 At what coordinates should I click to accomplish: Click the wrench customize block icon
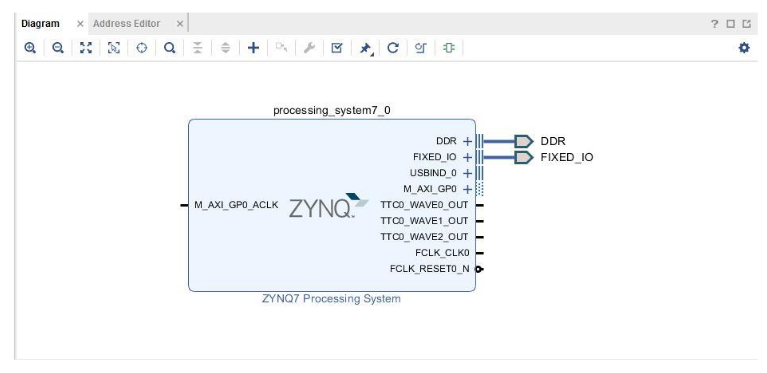tap(309, 48)
